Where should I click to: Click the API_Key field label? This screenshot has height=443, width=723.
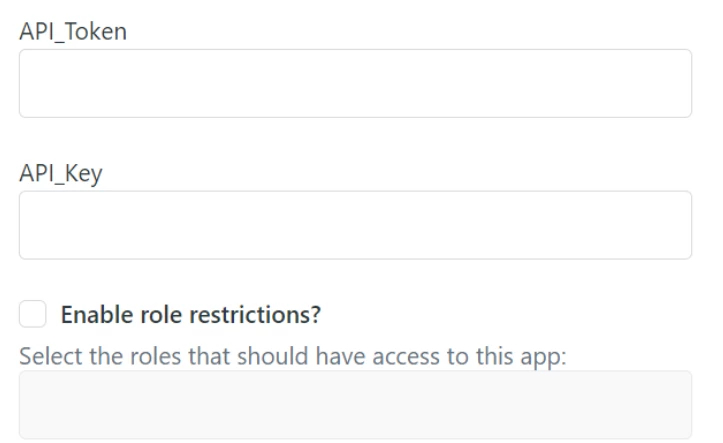[61, 174]
